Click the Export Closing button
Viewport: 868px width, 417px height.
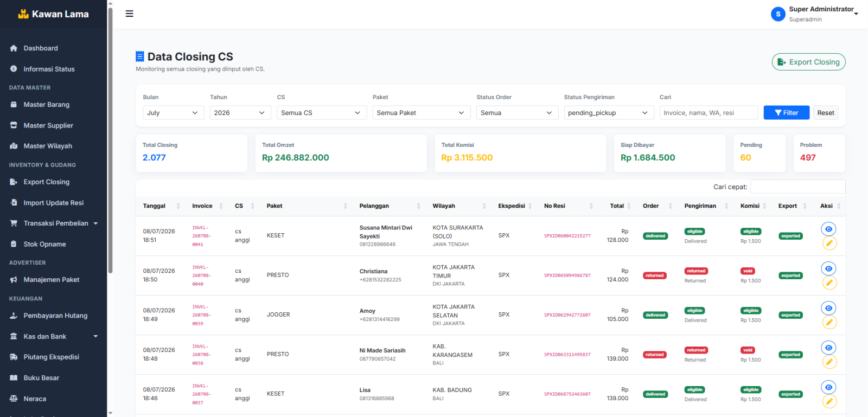[x=808, y=62]
